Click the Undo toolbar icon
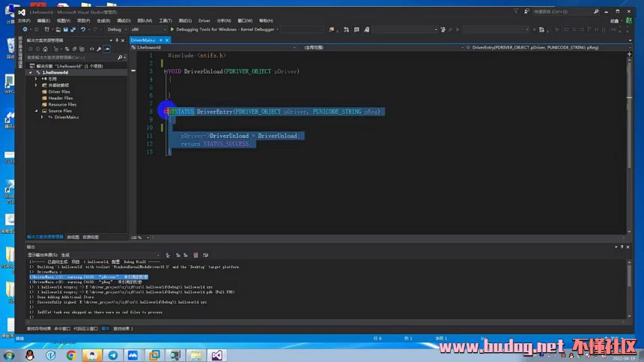 pyautogui.click(x=83, y=29)
